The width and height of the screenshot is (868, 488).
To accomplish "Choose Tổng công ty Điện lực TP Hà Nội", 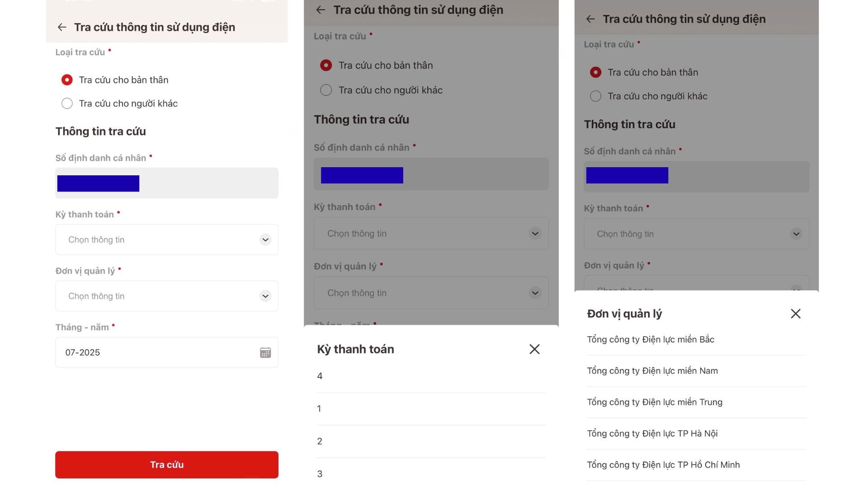I will click(696, 433).
